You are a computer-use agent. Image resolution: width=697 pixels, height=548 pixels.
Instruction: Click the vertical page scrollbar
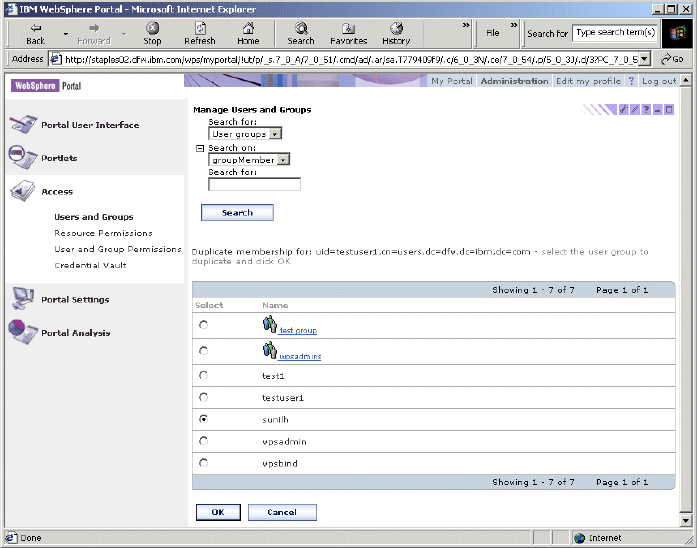685,300
